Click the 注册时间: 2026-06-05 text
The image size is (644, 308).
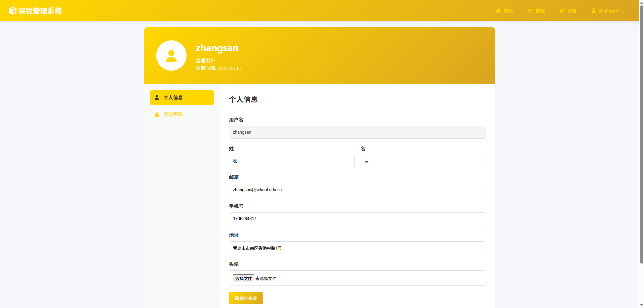(x=219, y=68)
